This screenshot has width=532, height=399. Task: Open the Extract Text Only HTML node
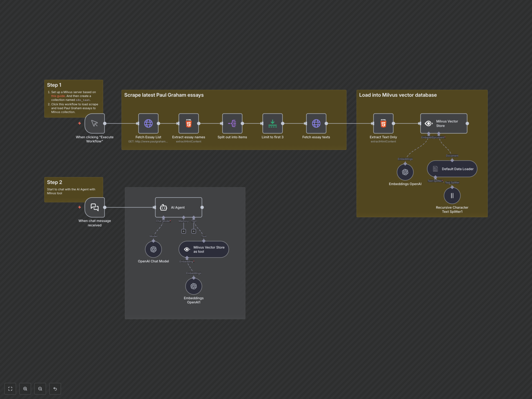click(x=383, y=123)
